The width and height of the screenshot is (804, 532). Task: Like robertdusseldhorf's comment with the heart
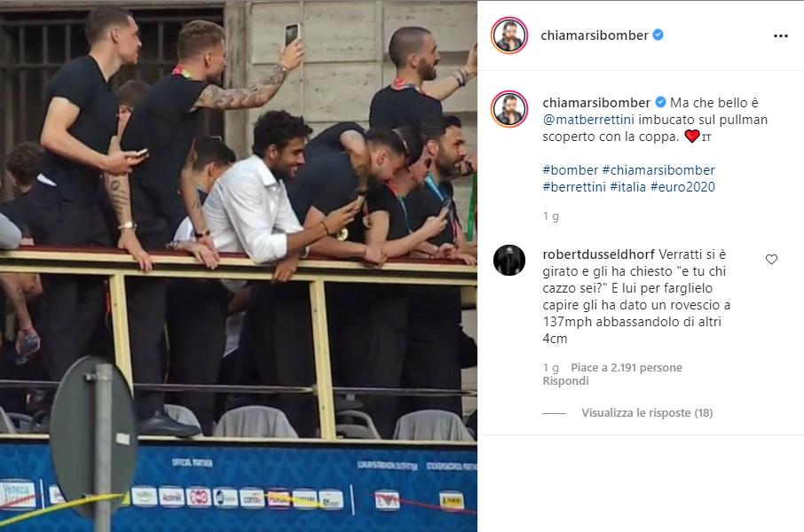pos(771,260)
